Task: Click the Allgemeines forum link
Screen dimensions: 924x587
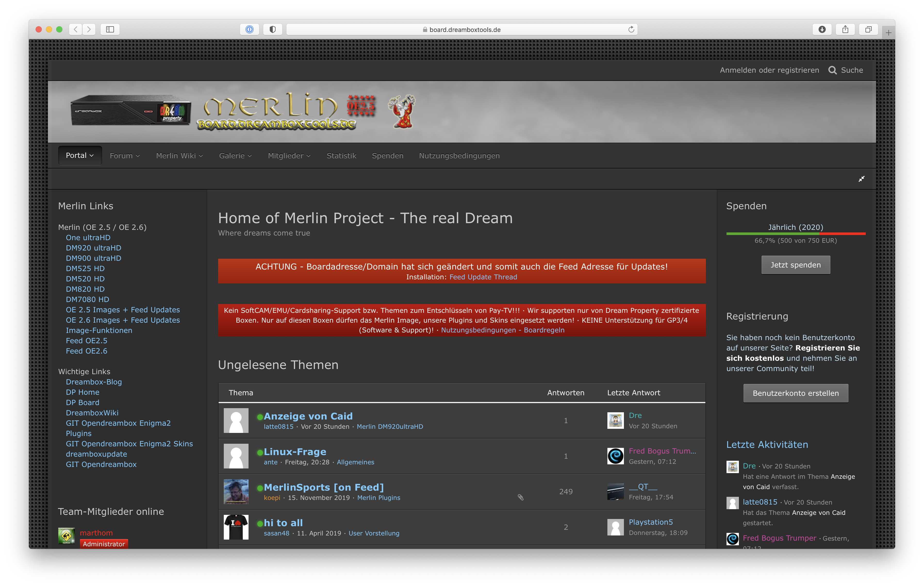Action: (x=355, y=462)
